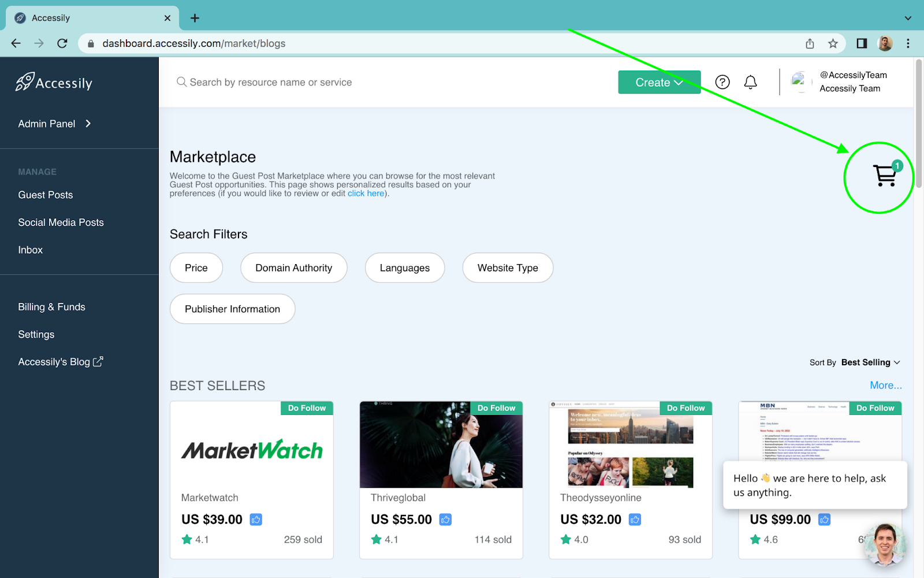Screen dimensions: 924x578
Task: Open the Website Type filter
Action: pyautogui.click(x=508, y=268)
